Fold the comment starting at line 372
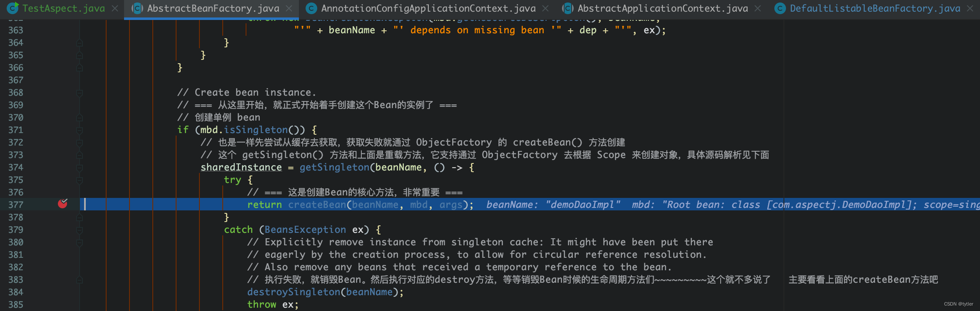Image resolution: width=980 pixels, height=311 pixels. [80, 143]
